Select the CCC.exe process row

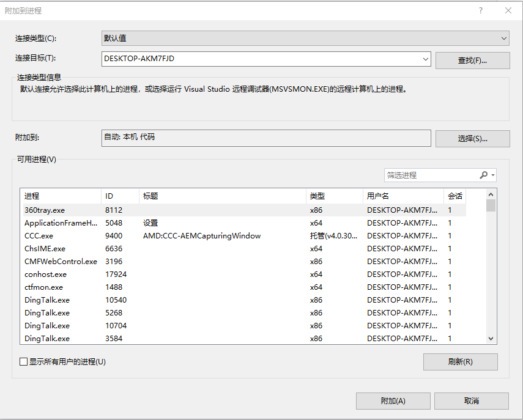click(184, 235)
